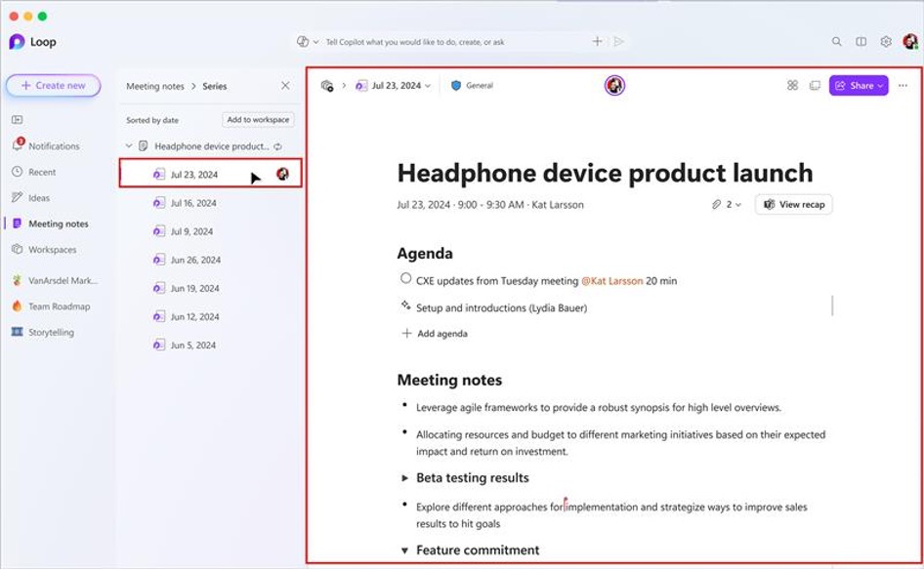Send the Copilot prompt arrow
924x570 pixels.
[x=618, y=41]
